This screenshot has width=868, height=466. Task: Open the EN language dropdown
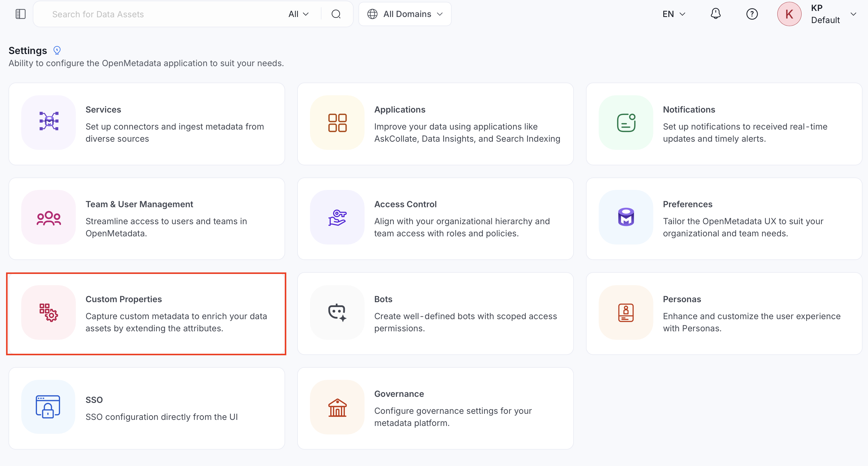click(674, 14)
